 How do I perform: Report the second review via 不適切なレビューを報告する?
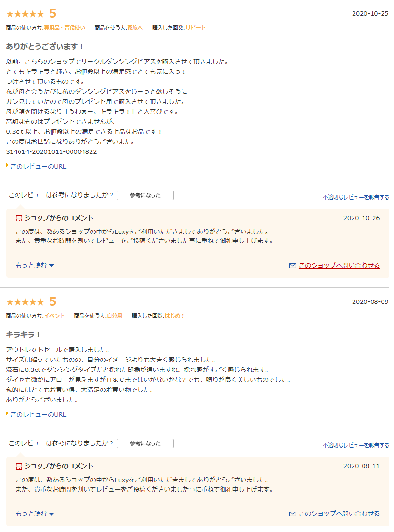coord(356,445)
